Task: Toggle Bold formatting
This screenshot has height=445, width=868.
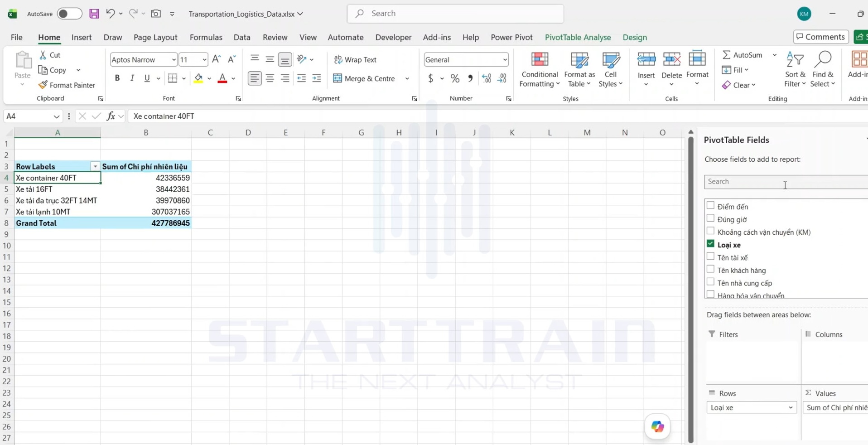Action: point(117,78)
